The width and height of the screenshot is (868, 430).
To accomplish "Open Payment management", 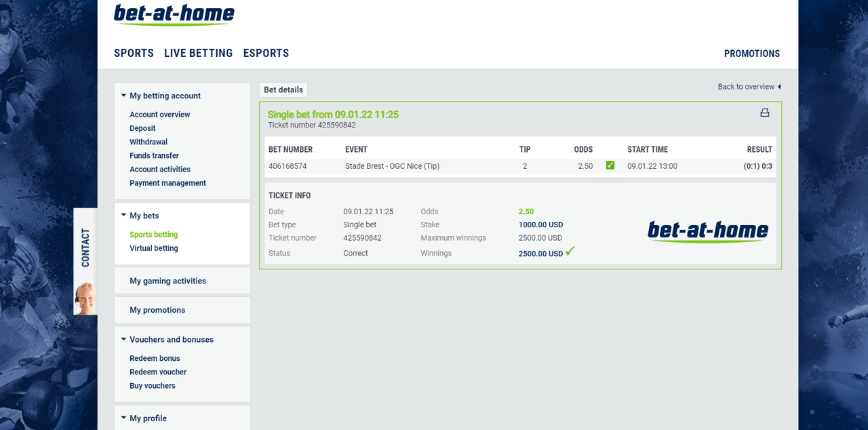I will pos(167,182).
